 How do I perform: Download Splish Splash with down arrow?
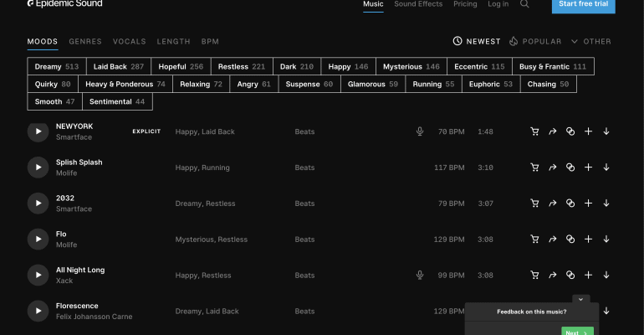606,167
